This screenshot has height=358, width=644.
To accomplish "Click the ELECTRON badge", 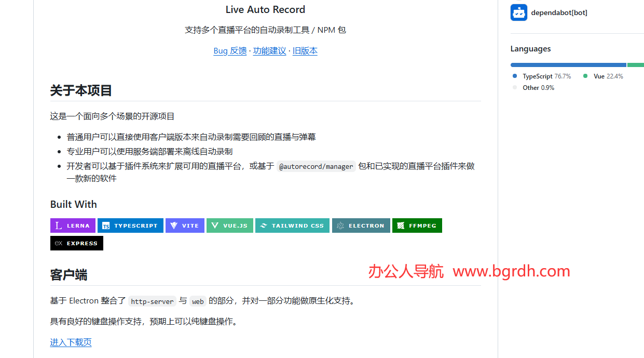I will tap(361, 225).
